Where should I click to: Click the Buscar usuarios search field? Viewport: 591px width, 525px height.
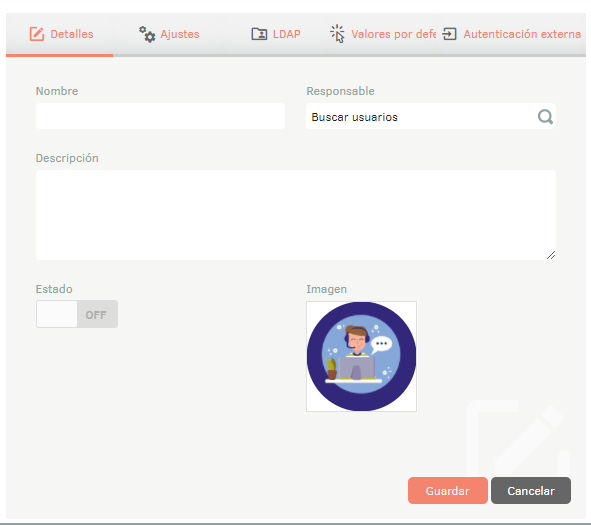(431, 116)
